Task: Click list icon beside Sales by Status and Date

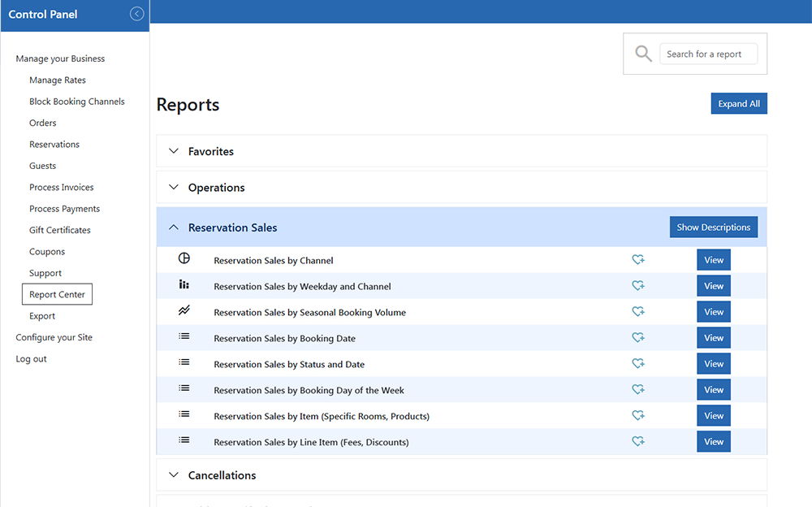Action: [184, 363]
